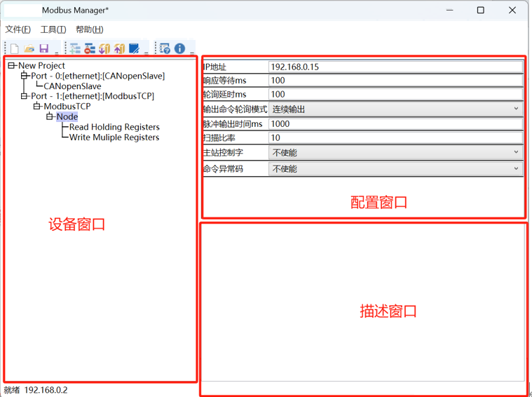Select Port - 0:[ethernet]:[CANopenSlave] item
This screenshot has height=397, width=532.
(x=97, y=76)
